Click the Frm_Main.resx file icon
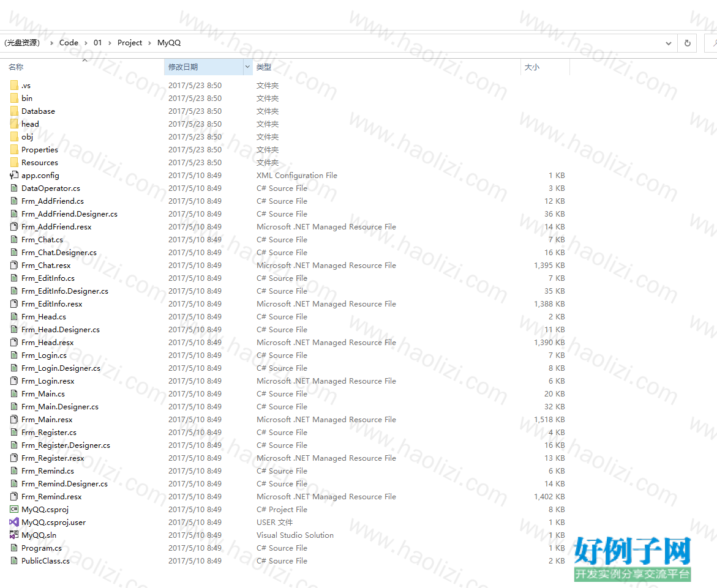The image size is (717, 588). pyautogui.click(x=14, y=419)
